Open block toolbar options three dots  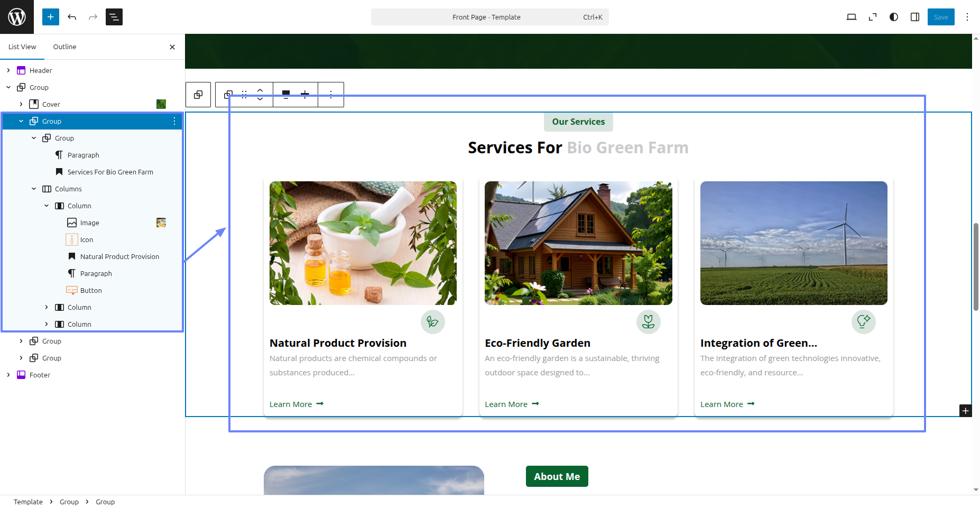[x=331, y=95]
